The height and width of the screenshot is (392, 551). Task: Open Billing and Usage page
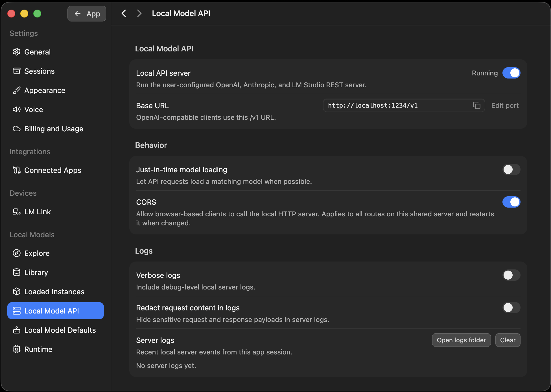[x=56, y=129]
